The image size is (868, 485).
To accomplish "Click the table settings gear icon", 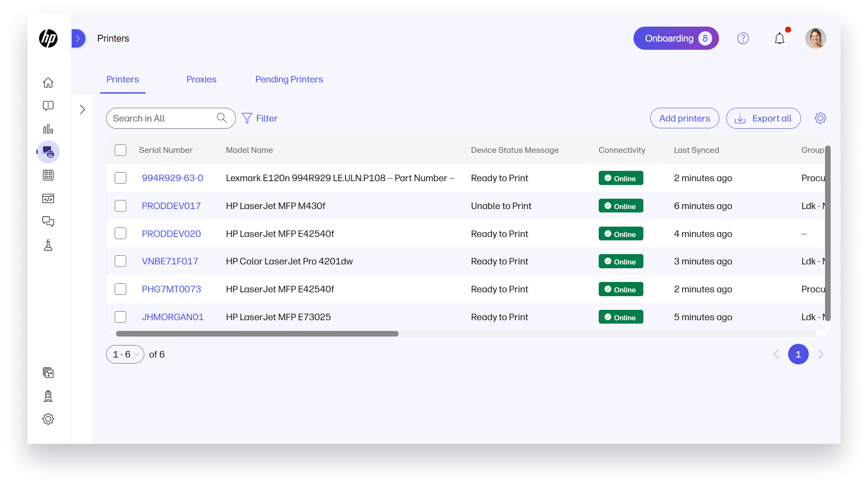I will click(820, 118).
